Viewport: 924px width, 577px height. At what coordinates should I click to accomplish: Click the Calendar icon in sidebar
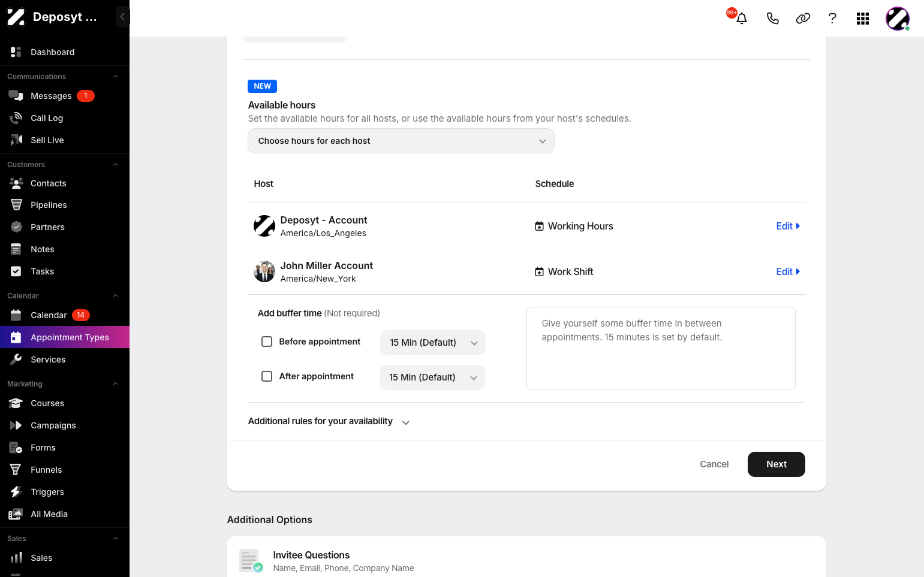(x=16, y=315)
